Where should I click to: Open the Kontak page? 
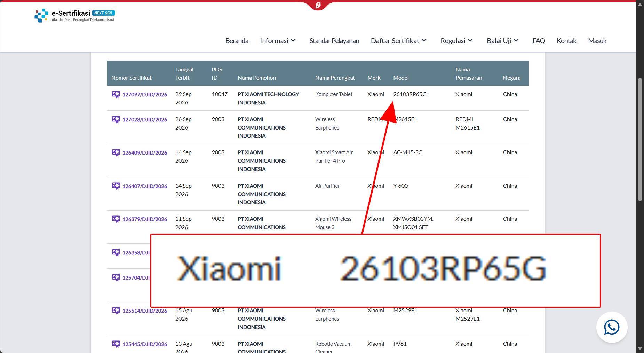[x=566, y=41]
